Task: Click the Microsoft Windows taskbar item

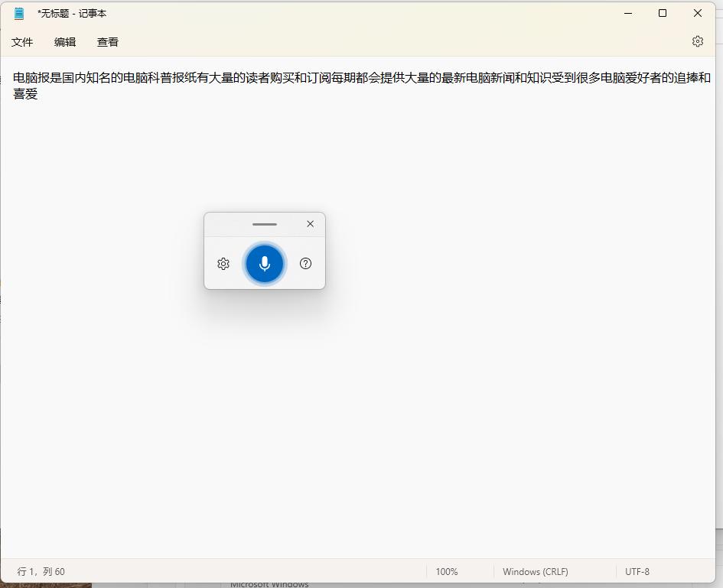Action: (269, 583)
